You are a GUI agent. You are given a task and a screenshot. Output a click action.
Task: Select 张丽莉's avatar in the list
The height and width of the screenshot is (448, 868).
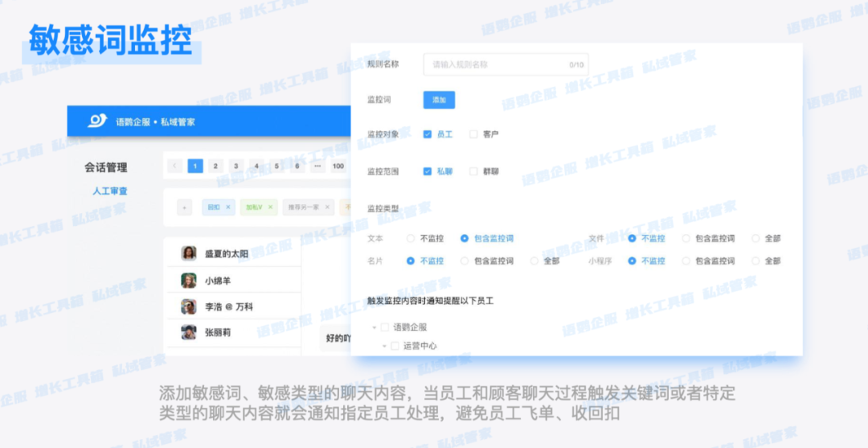tap(189, 331)
